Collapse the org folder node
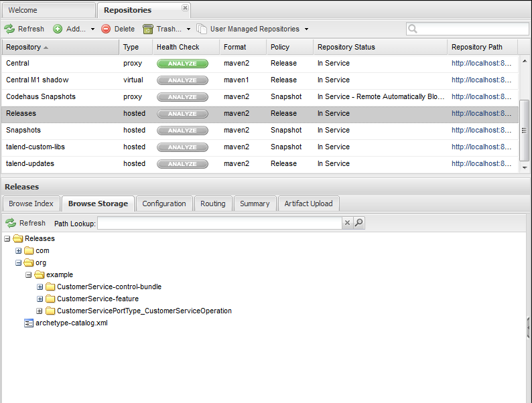The height and width of the screenshot is (403, 532). tap(19, 262)
